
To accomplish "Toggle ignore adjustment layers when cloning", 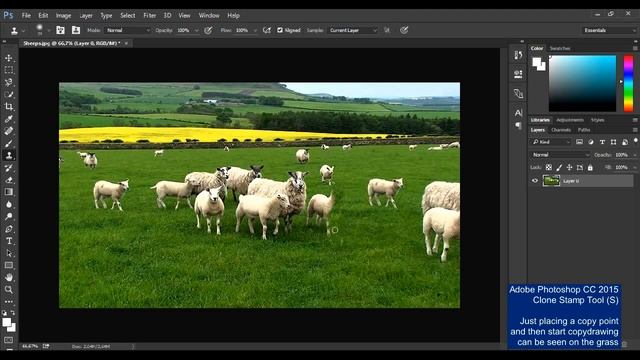I will coord(387,30).
